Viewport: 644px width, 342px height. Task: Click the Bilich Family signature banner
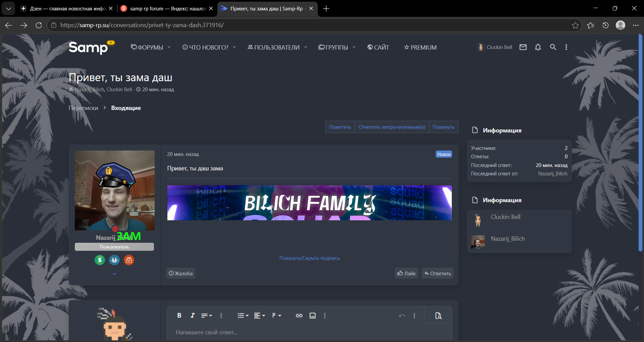(310, 203)
